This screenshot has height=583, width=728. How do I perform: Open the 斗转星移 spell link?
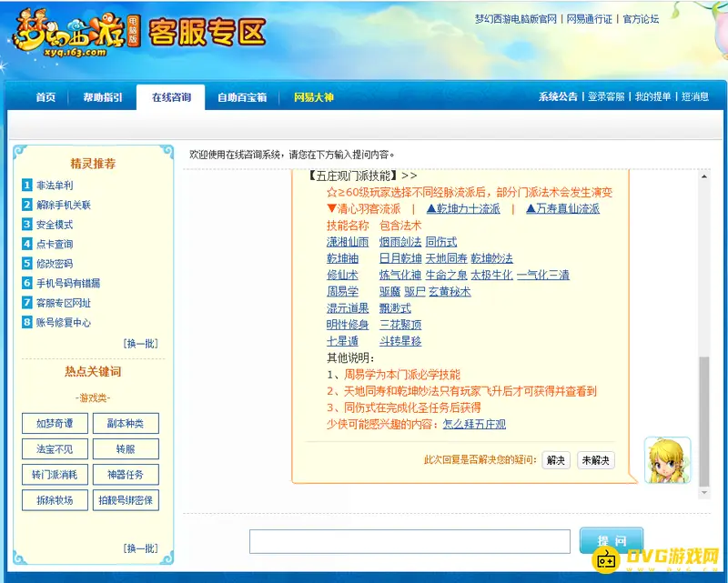[400, 341]
